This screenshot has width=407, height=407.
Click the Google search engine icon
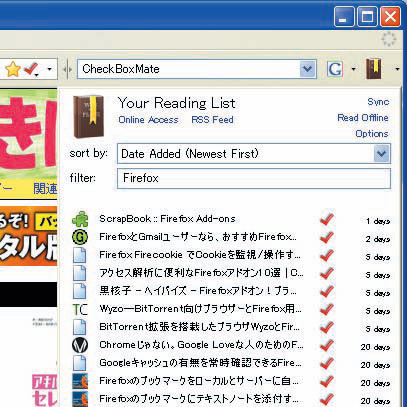coord(335,69)
